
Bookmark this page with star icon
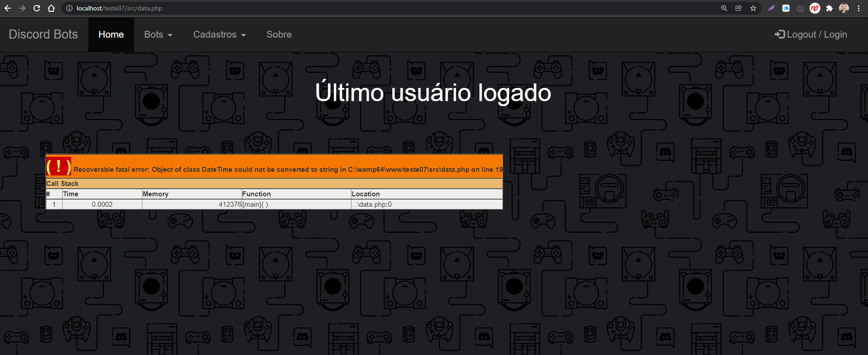pyautogui.click(x=753, y=8)
